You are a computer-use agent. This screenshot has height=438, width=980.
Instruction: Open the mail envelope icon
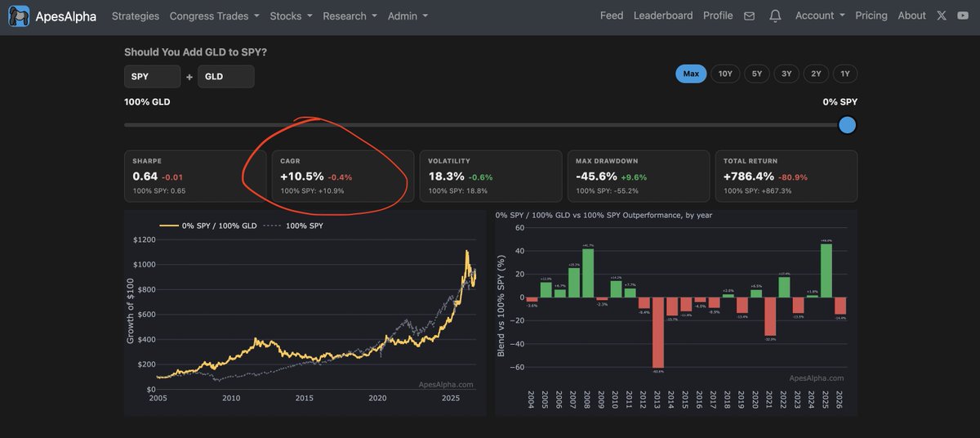click(x=749, y=16)
